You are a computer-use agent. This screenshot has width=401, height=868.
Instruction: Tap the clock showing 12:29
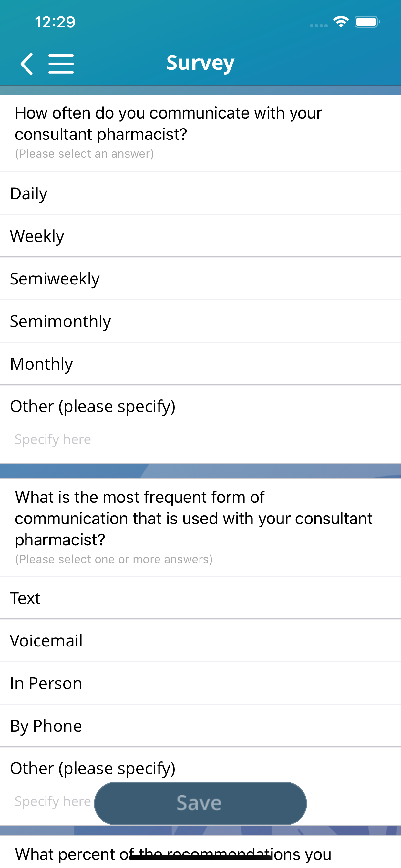tap(55, 22)
